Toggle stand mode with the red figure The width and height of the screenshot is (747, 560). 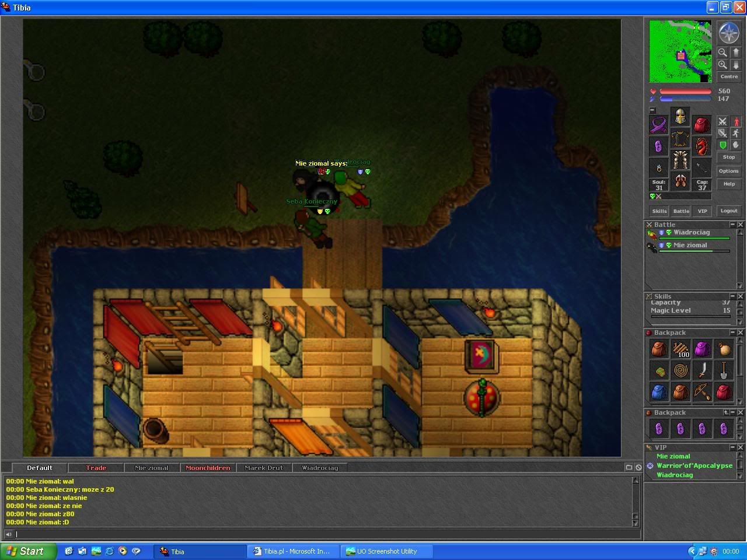[x=736, y=121]
